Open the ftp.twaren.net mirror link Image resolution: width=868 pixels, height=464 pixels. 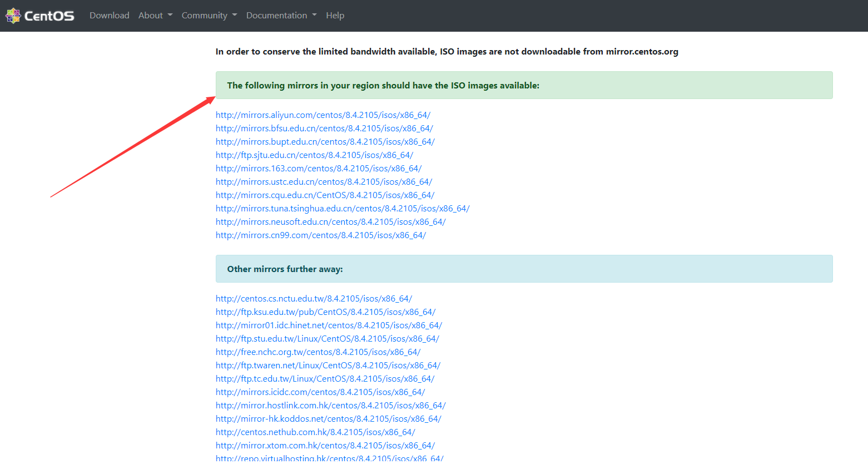tap(328, 366)
